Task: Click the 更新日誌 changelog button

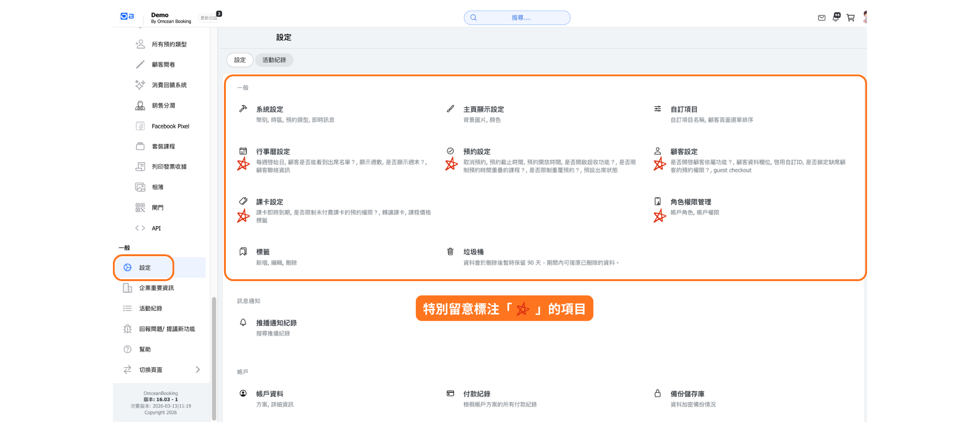Action: click(x=209, y=18)
